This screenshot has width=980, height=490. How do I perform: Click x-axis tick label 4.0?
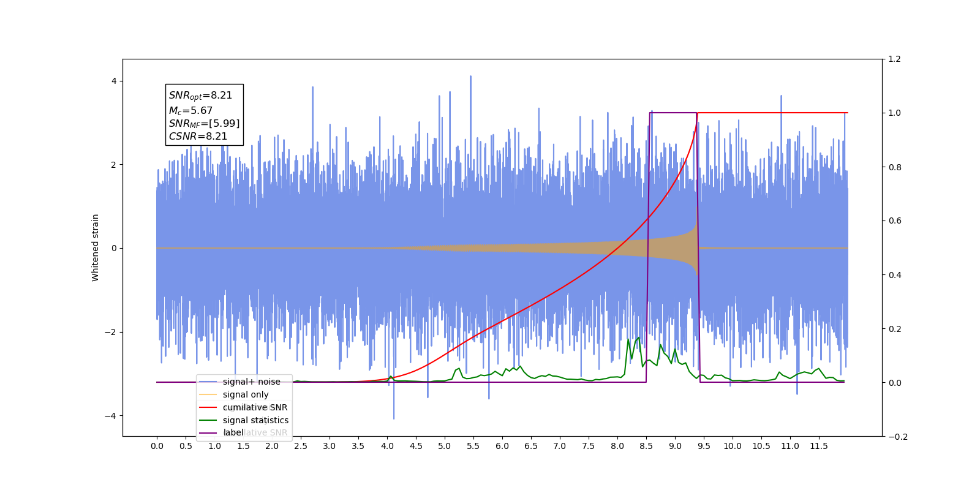click(x=387, y=446)
